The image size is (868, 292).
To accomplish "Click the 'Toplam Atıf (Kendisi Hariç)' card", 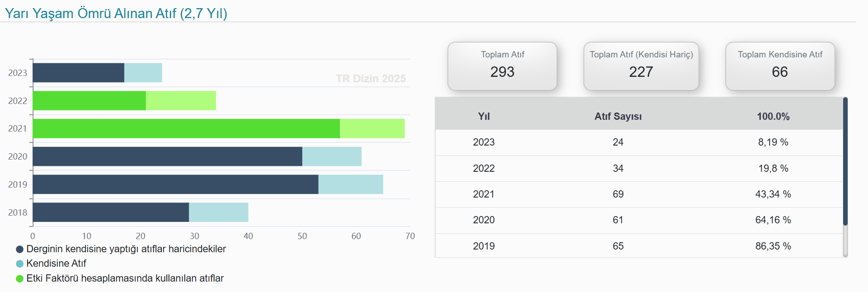I will 641,66.
